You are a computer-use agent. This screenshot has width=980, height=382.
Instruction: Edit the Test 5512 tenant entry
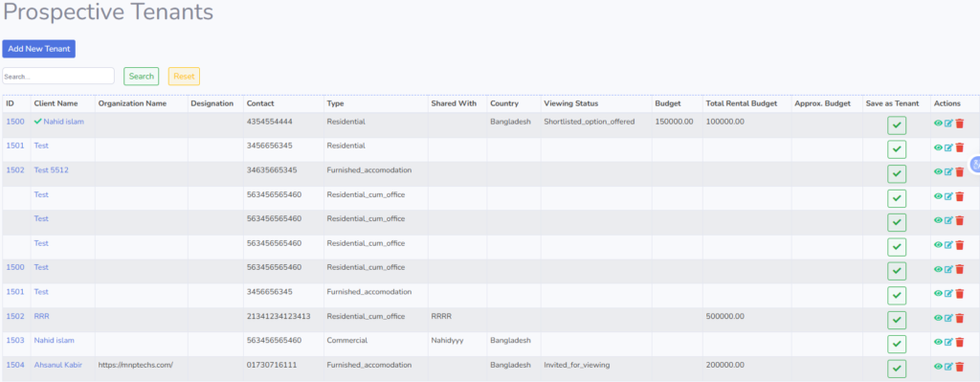948,172
